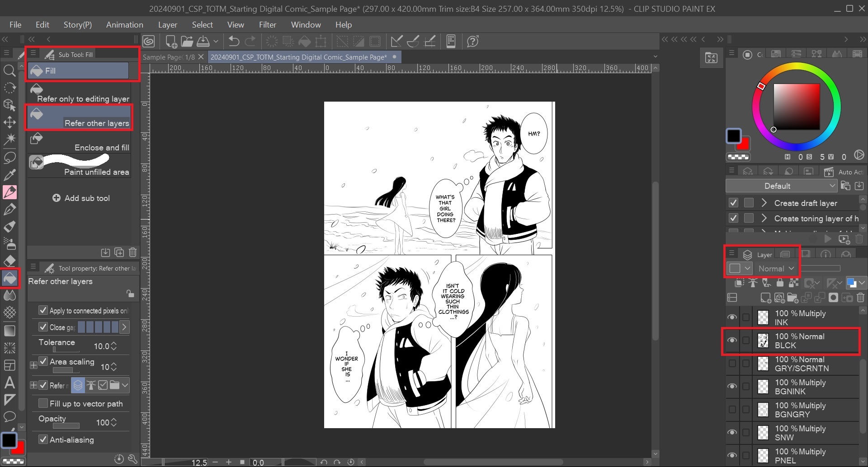Delete layer using trash icon
This screenshot has height=467, width=868.
click(x=860, y=298)
